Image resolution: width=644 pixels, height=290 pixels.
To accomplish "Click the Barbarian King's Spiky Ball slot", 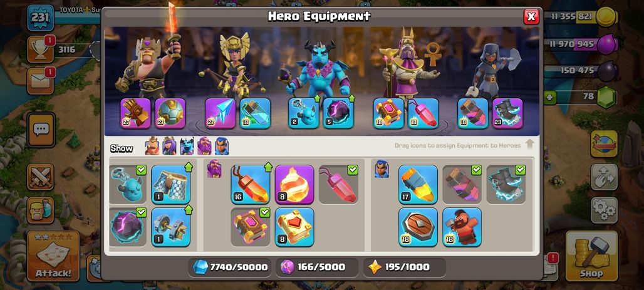I will pos(170,113).
